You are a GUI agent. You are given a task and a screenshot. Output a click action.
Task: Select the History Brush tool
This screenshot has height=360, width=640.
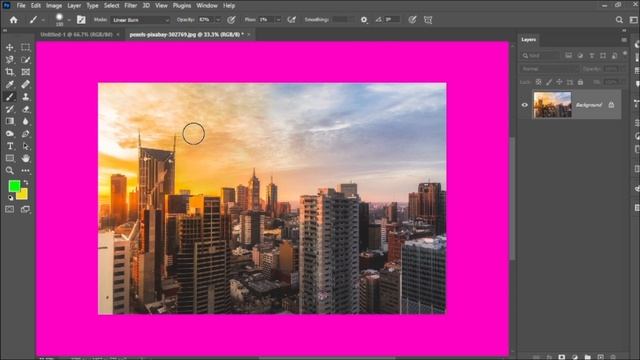9,109
